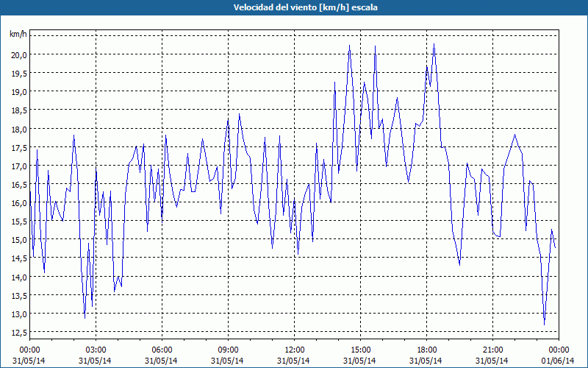Choose the "12,5" y-axis label
The width and height of the screenshot is (588, 368).
[20, 333]
